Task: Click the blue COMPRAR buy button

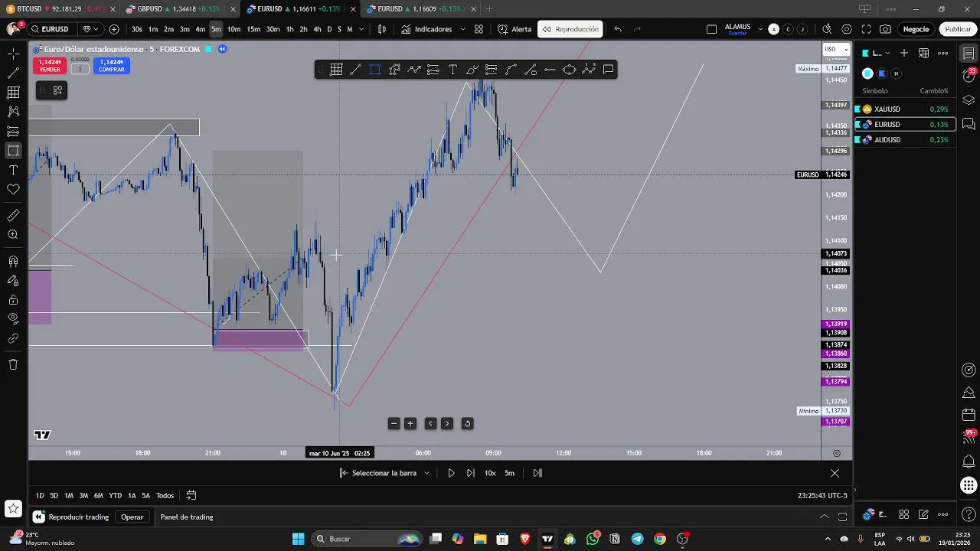Action: point(111,66)
